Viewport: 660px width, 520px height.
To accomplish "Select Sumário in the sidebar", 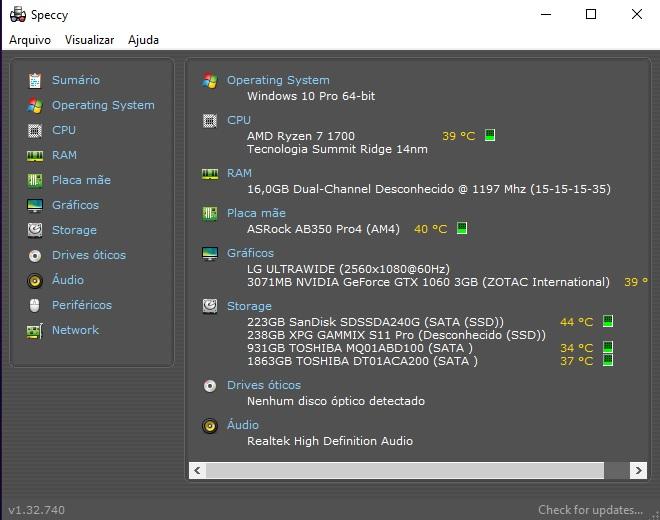I will pyautogui.click(x=76, y=80).
